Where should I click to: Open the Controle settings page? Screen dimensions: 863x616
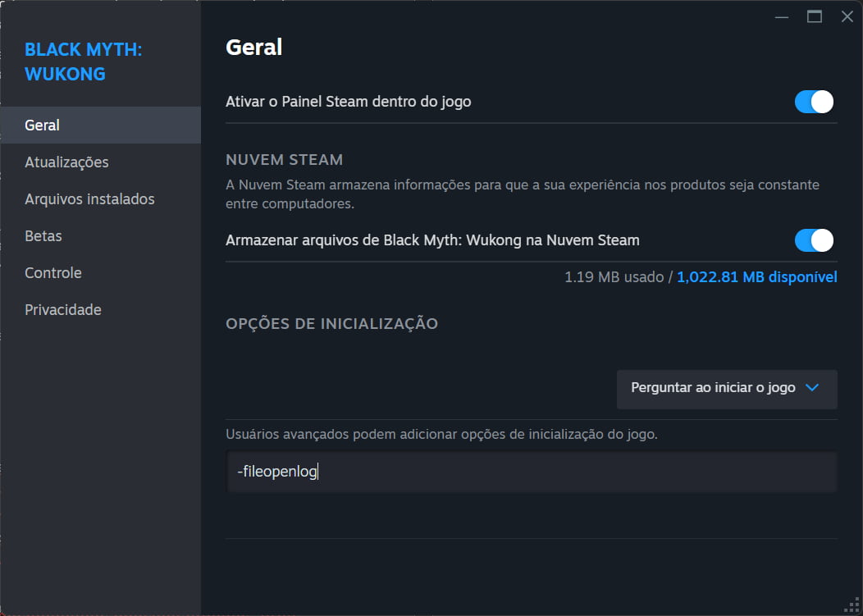[x=100, y=272]
